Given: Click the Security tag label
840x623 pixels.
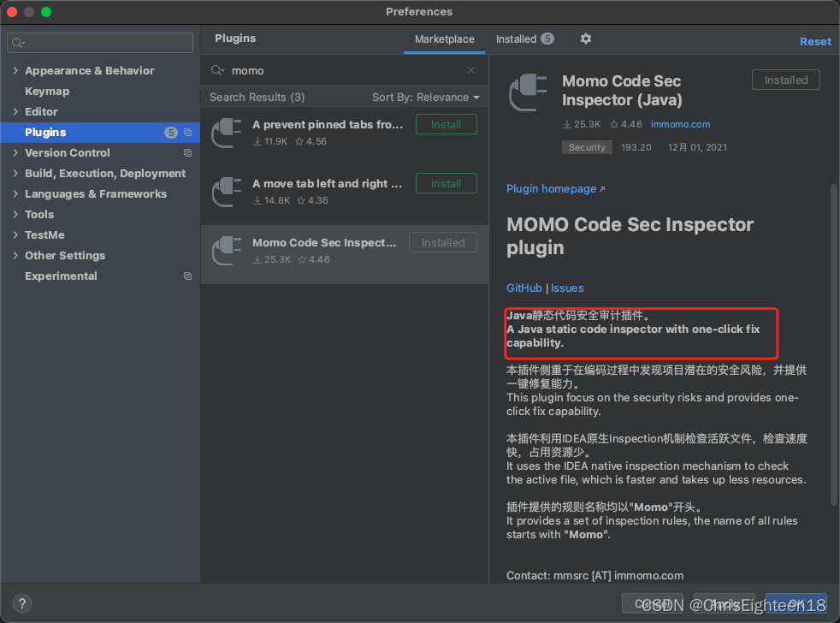Looking at the screenshot, I should [587, 147].
